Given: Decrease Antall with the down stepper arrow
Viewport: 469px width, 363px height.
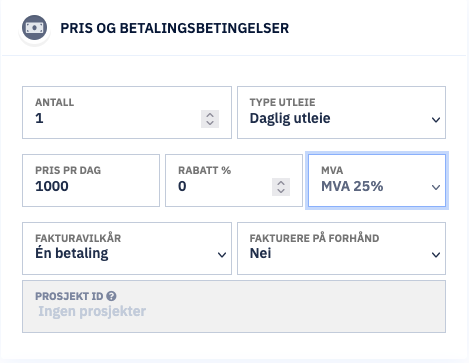Looking at the screenshot, I should pos(210,123).
